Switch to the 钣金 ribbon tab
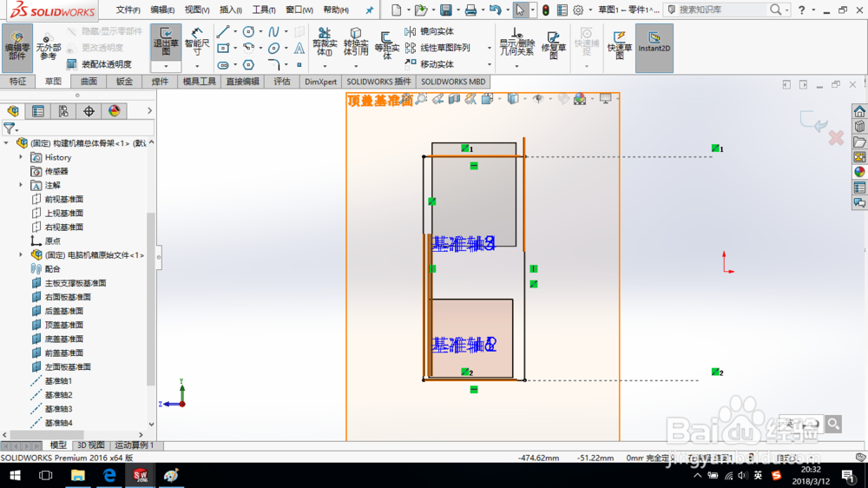The height and width of the screenshot is (488, 868). [124, 82]
